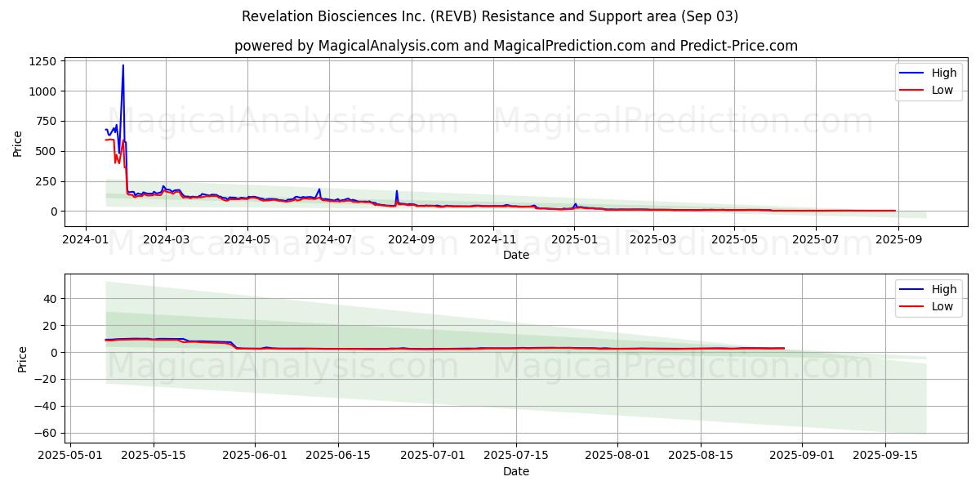Click the 2024-05 x-axis label

[247, 239]
